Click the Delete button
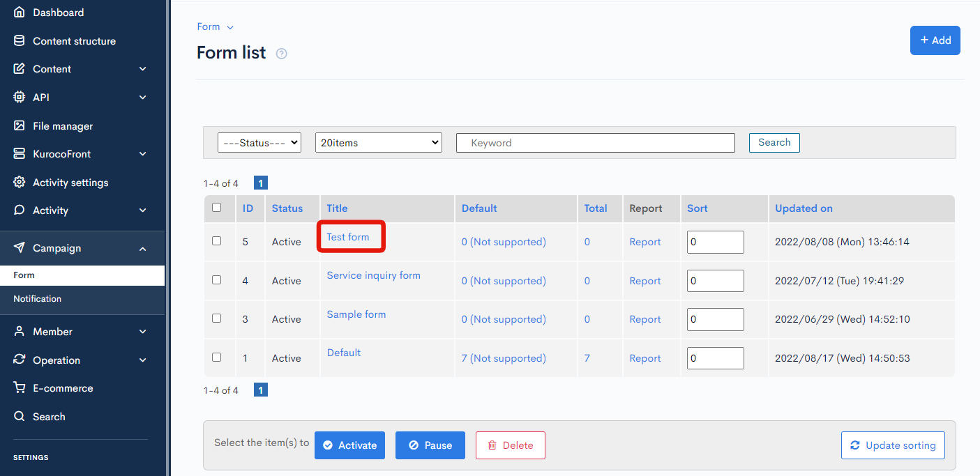Image resolution: width=980 pixels, height=476 pixels. click(511, 445)
